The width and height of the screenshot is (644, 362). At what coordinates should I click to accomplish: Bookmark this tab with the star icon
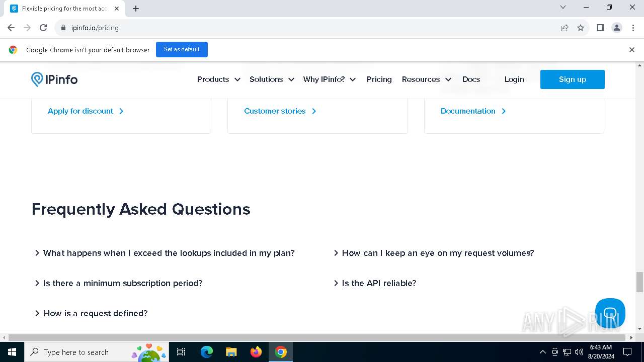[x=581, y=28]
